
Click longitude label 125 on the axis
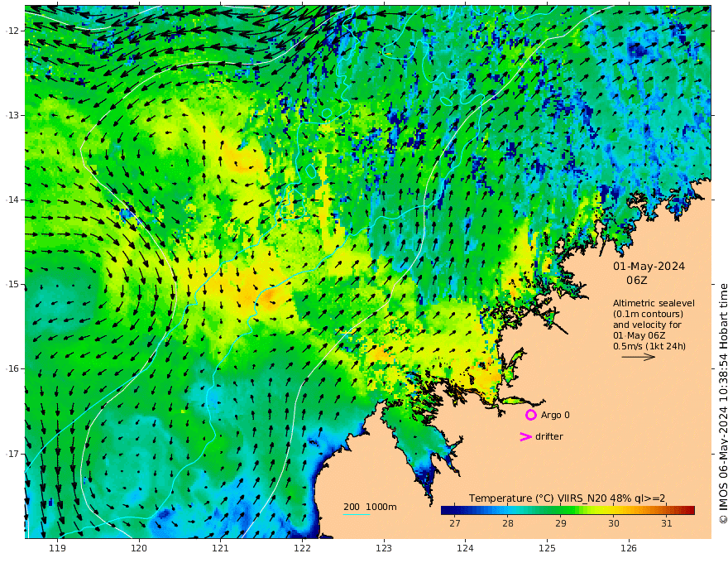pos(547,548)
